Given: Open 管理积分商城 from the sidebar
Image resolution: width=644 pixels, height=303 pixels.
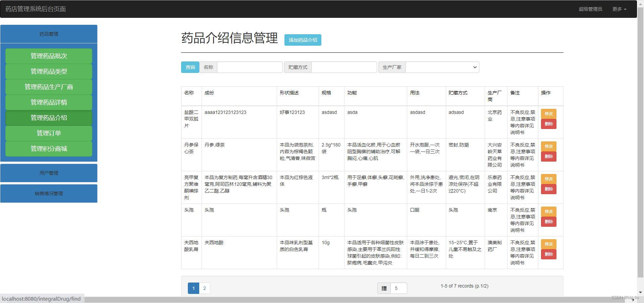Looking at the screenshot, I should (x=49, y=148).
